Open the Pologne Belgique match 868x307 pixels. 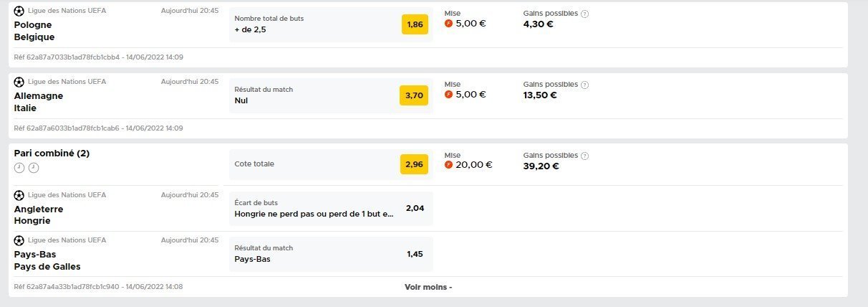tap(34, 31)
